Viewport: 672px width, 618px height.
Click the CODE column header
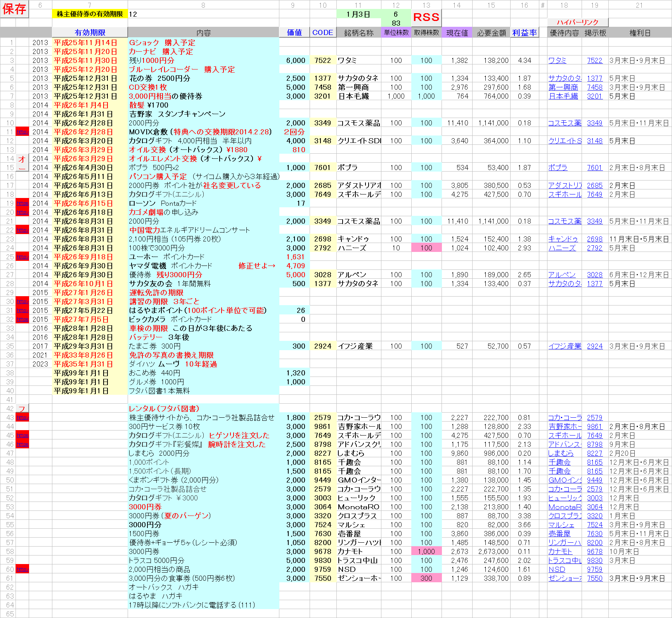coord(323,33)
